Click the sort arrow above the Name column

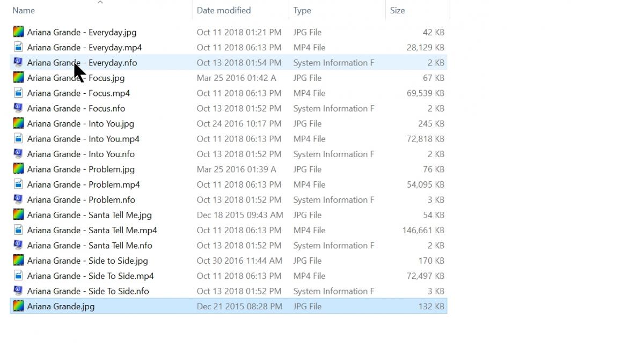tap(100, 2)
